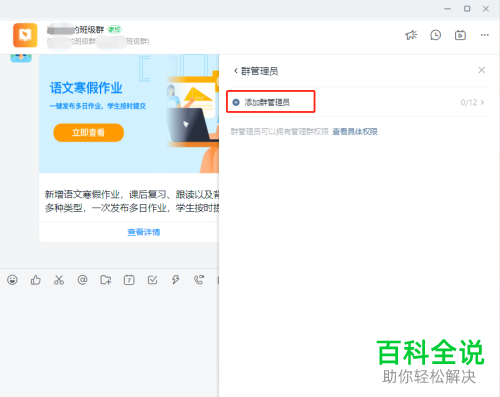Click the 语文寒假作业 banner image
This screenshot has width=500, height=397.
click(129, 113)
